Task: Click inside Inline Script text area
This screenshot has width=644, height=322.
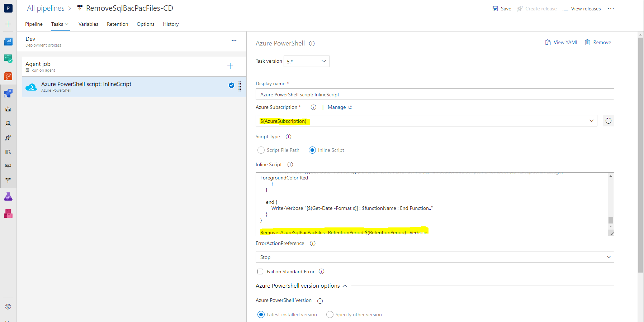Action: click(x=432, y=204)
